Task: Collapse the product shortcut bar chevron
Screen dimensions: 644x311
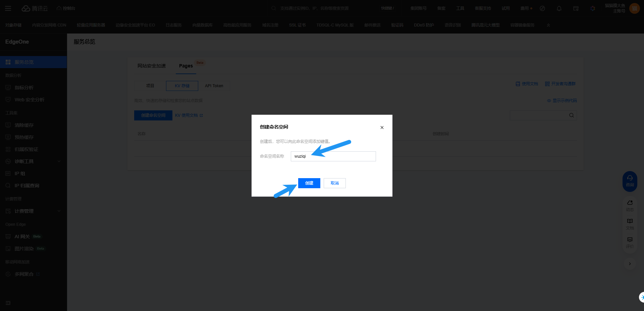Action: click(548, 25)
